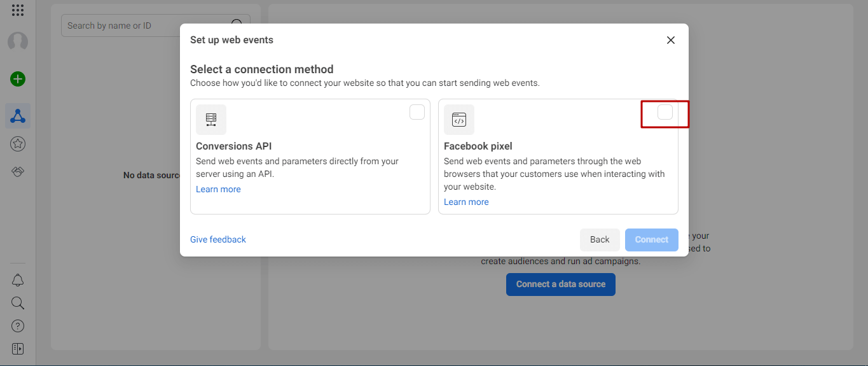This screenshot has width=868, height=366.
Task: Click the sidebar search magnifier icon
Action: pos(18,303)
